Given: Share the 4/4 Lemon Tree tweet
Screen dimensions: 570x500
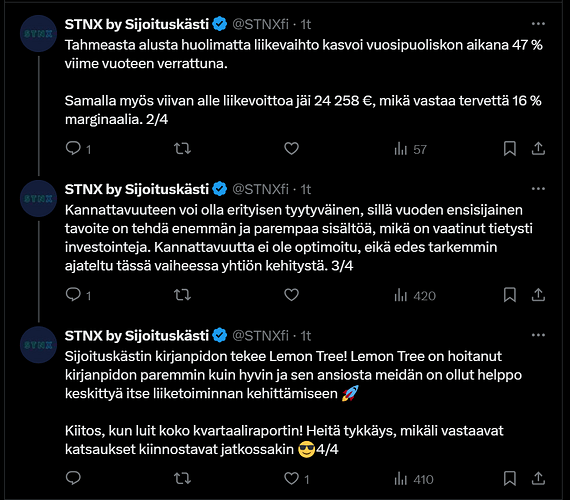Looking at the screenshot, I should click(x=538, y=478).
